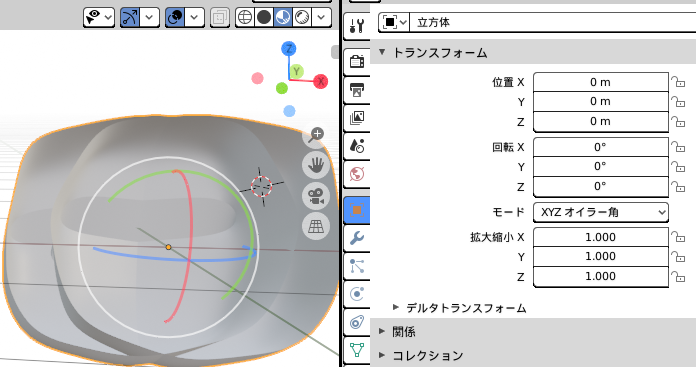This screenshot has height=367, width=696.
Task: Open the Output properties tab
Action: point(357,90)
